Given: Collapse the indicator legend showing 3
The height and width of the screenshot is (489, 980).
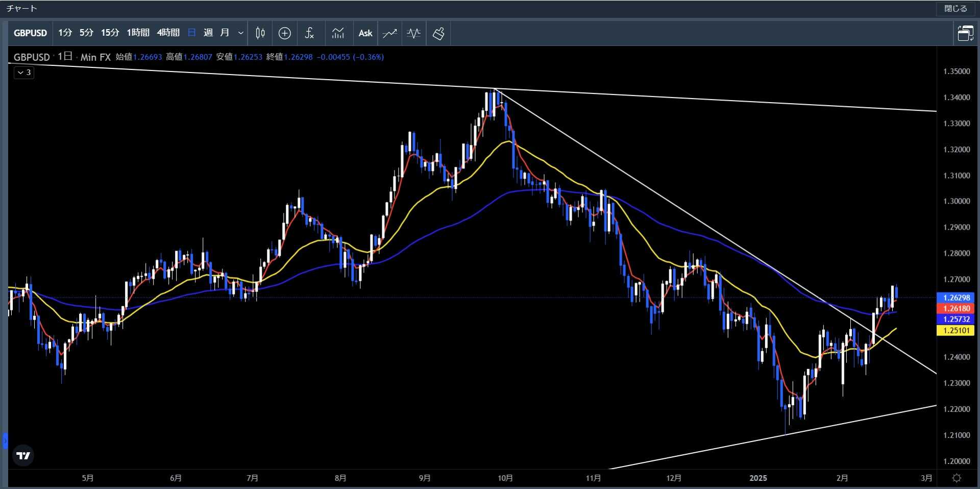Looking at the screenshot, I should 24,72.
